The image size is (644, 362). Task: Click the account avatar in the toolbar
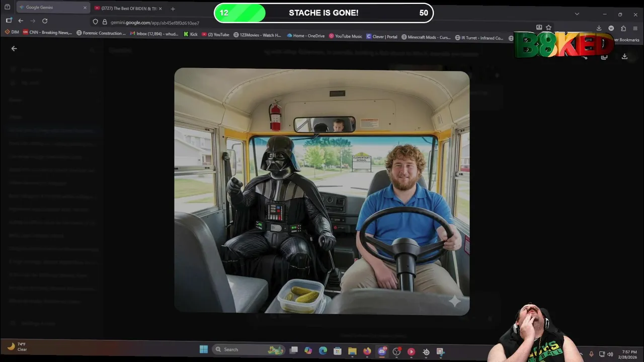(x=611, y=28)
